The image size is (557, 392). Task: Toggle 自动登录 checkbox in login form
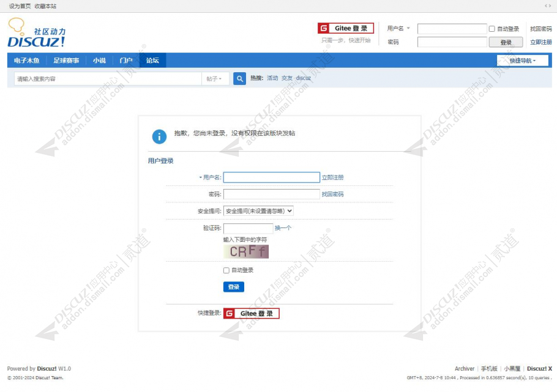tap(226, 270)
